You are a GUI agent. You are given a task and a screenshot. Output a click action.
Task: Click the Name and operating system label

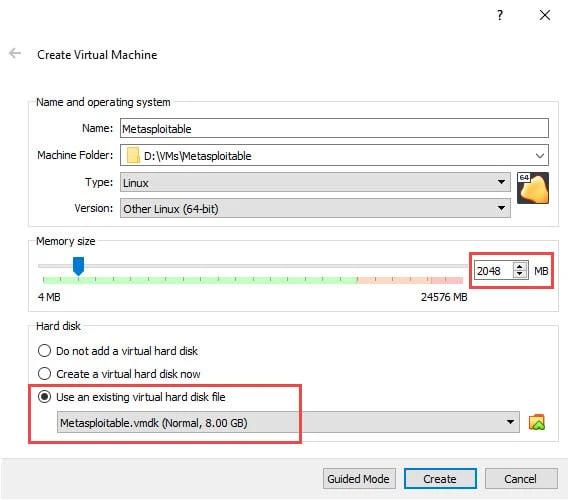[103, 102]
